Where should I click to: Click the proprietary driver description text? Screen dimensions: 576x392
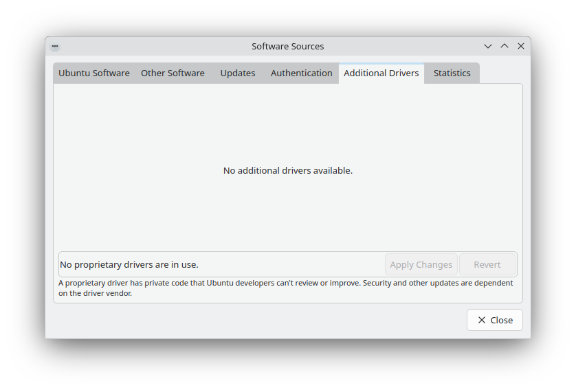click(x=285, y=288)
